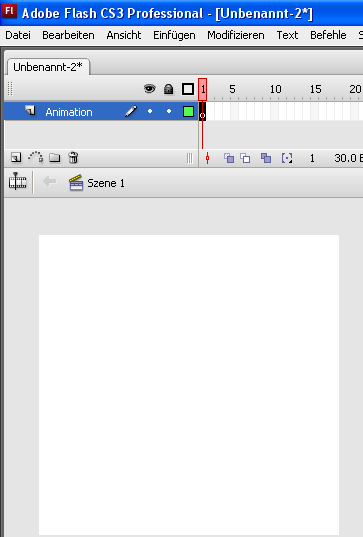Click frame 5 on the timeline ruler
The width and height of the screenshot is (363, 537).
pos(232,89)
